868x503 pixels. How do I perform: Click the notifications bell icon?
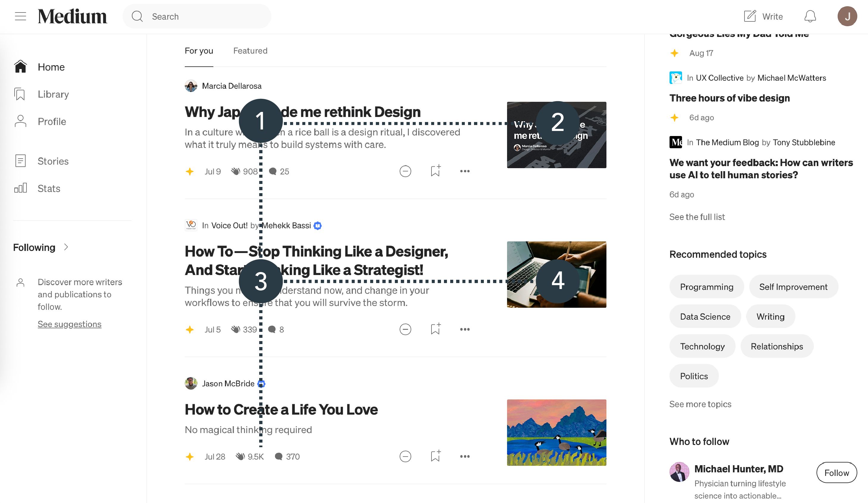(x=810, y=16)
